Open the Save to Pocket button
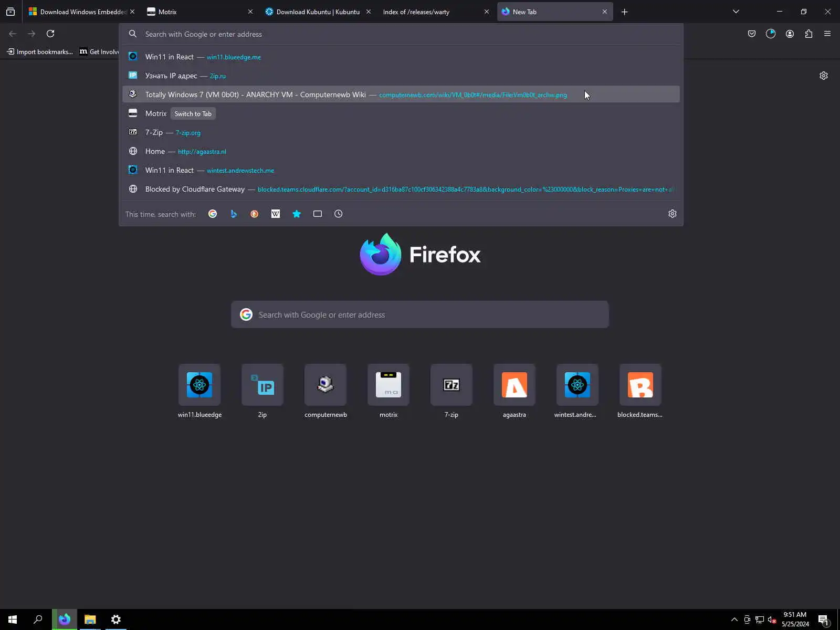The width and height of the screenshot is (840, 630). 752,34
